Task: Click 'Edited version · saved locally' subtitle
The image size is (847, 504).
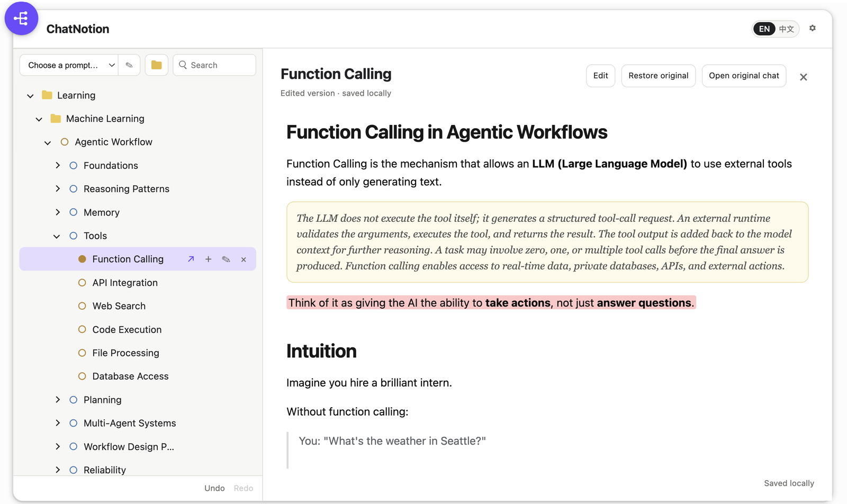Action: click(336, 93)
